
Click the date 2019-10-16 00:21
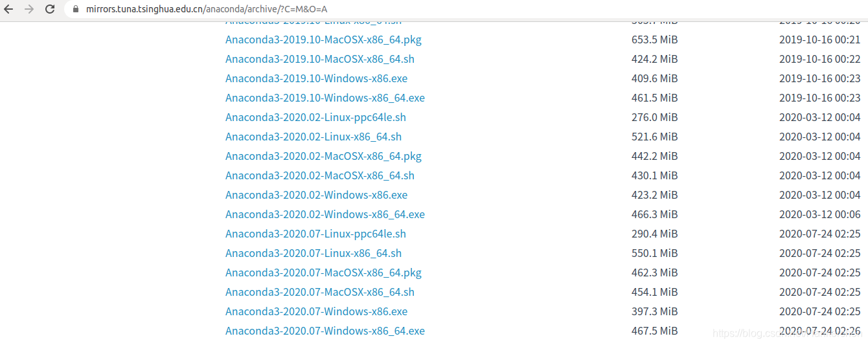[x=820, y=39]
